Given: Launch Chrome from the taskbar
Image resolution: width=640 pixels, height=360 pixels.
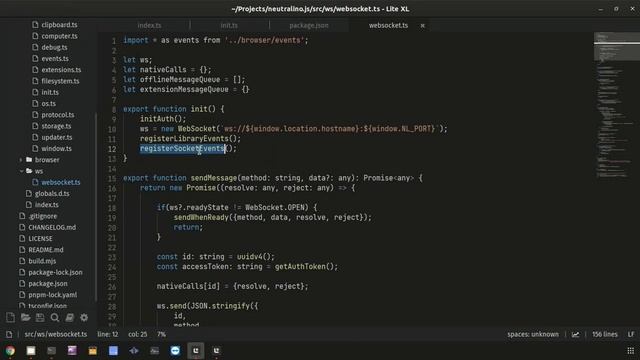Looking at the screenshot, I should pos(10,351).
